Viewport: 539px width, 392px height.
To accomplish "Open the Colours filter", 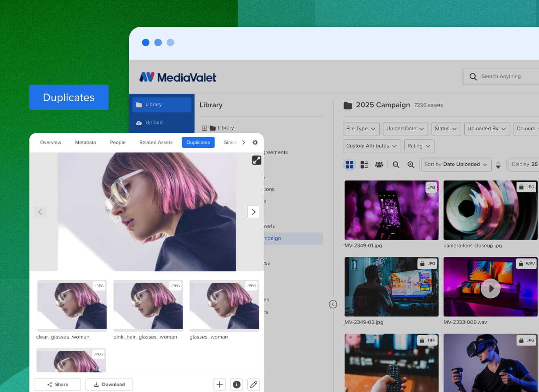I will [x=527, y=129].
